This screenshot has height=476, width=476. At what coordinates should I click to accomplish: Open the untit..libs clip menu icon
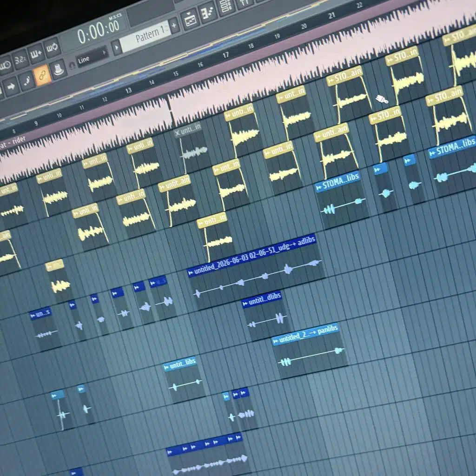pyautogui.click(x=166, y=368)
